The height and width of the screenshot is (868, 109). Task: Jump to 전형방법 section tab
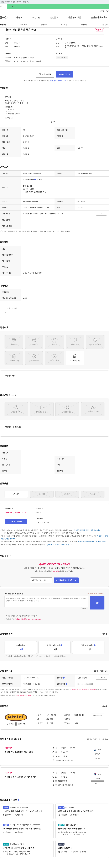[x=84, y=25]
